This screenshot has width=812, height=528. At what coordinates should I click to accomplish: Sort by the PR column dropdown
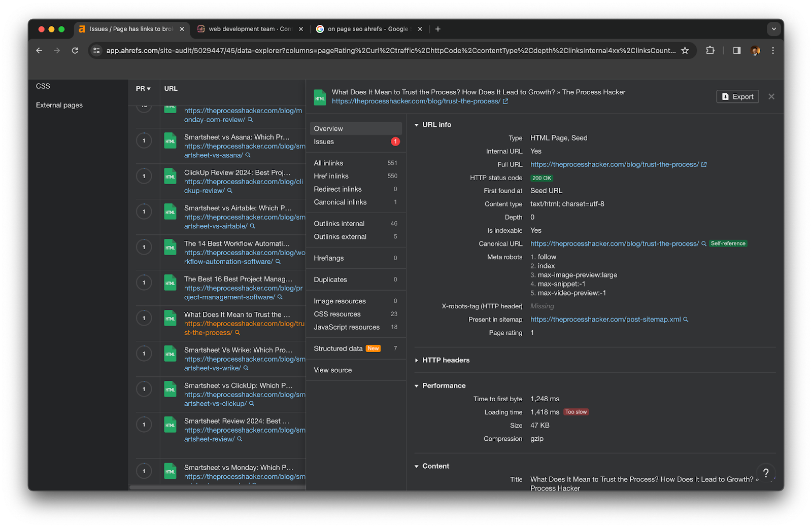(x=144, y=89)
